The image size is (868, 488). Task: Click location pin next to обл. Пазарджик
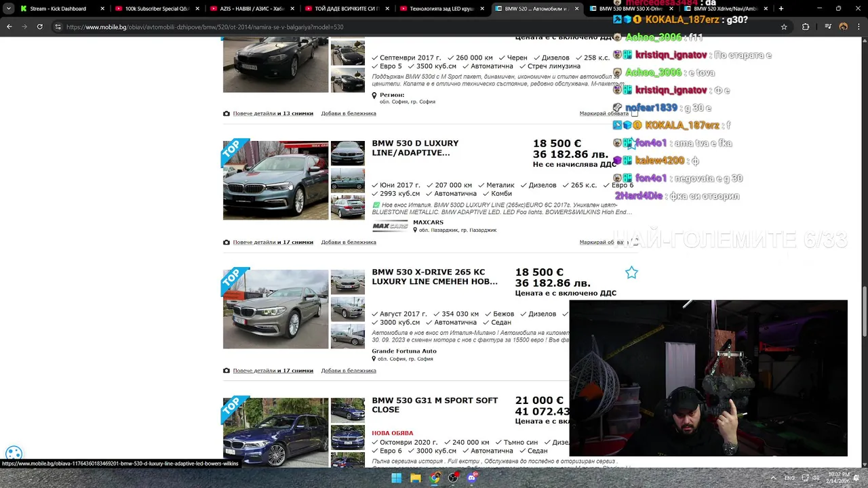click(x=415, y=230)
